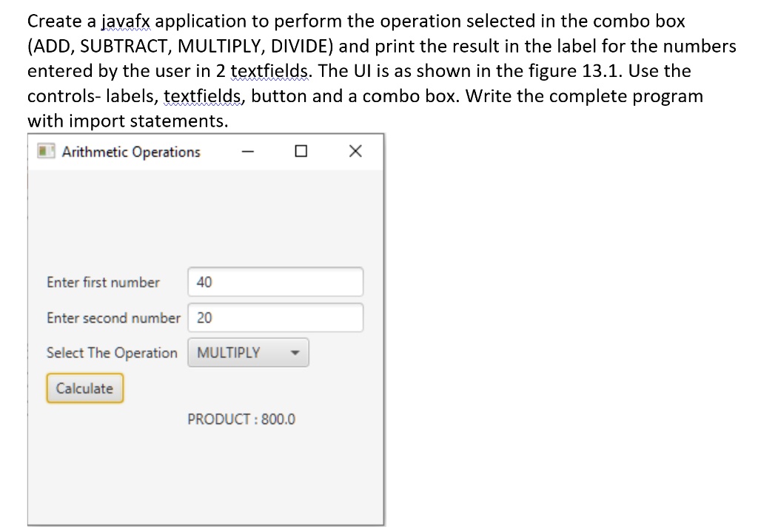Viewport: 758px width, 532px height.
Task: Click the dropdown arrow on MULTIPLY combo box
Action: [295, 352]
